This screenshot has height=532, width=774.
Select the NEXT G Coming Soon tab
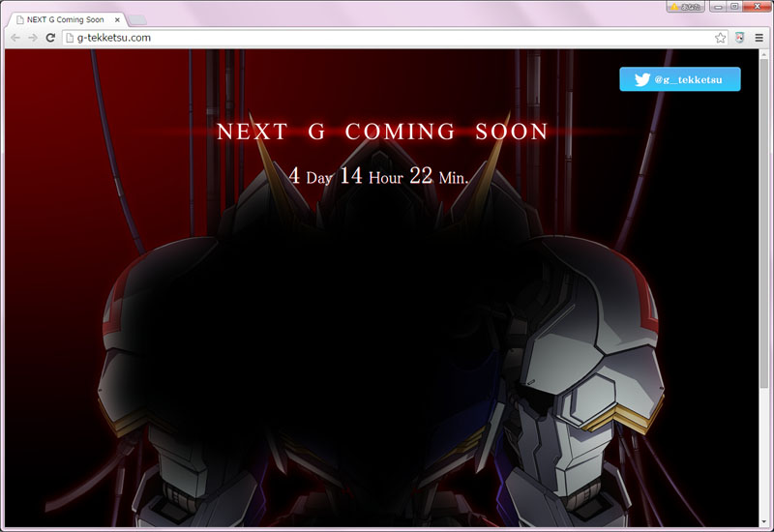pos(65,19)
